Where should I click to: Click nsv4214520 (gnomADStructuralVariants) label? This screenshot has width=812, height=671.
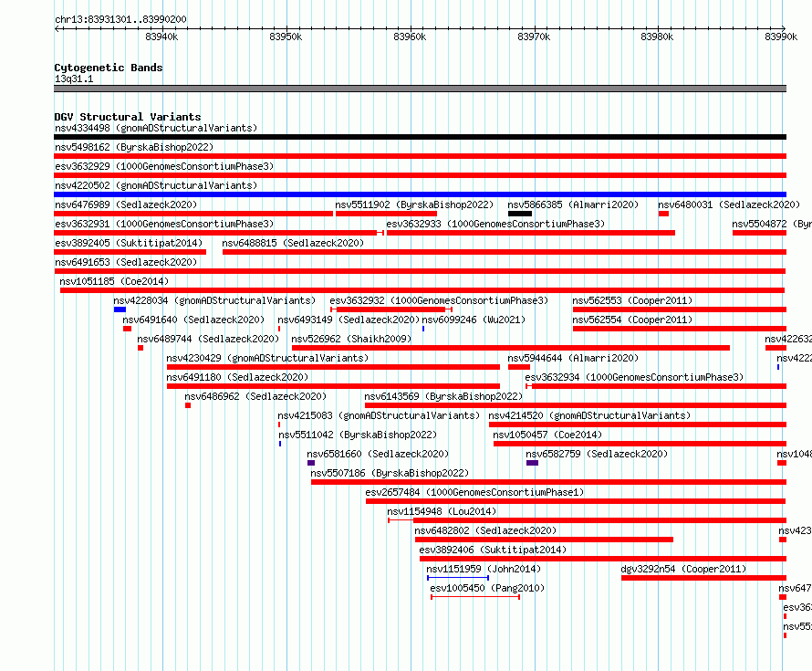click(589, 415)
